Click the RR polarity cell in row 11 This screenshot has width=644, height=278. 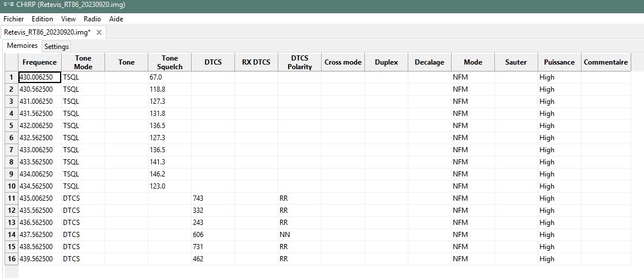(x=300, y=198)
